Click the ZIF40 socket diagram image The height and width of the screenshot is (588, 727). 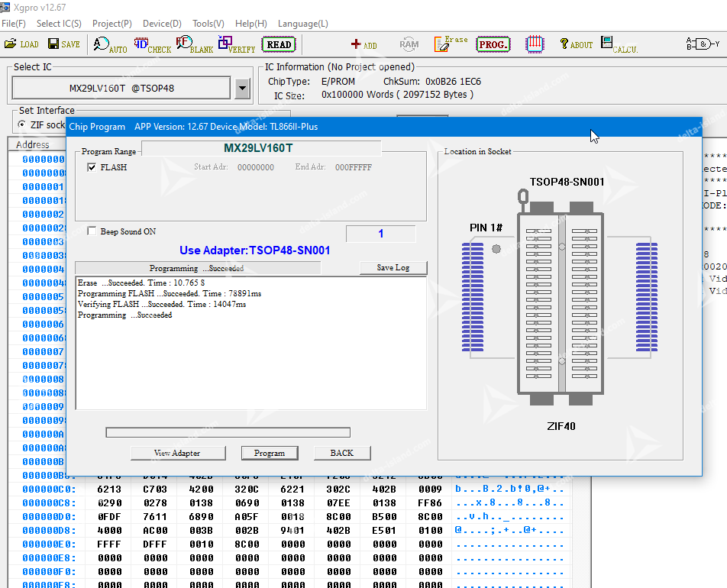click(x=560, y=298)
